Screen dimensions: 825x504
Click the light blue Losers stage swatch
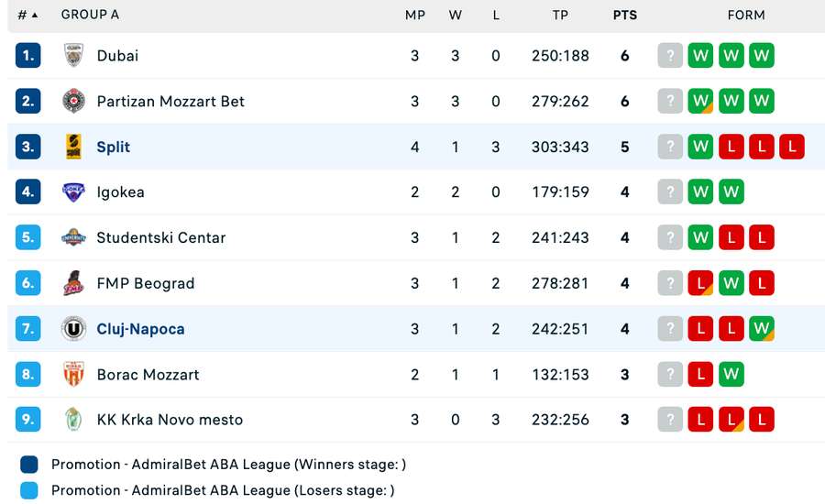29,490
